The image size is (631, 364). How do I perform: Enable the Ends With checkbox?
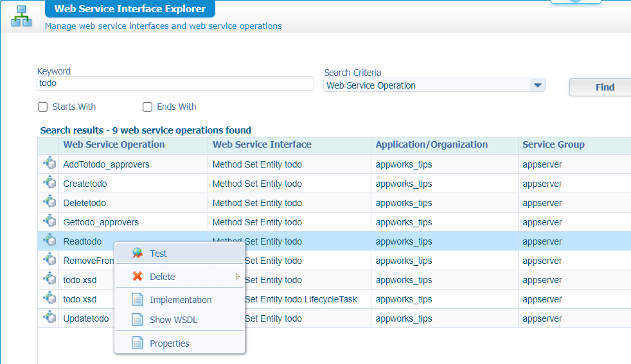coord(148,107)
